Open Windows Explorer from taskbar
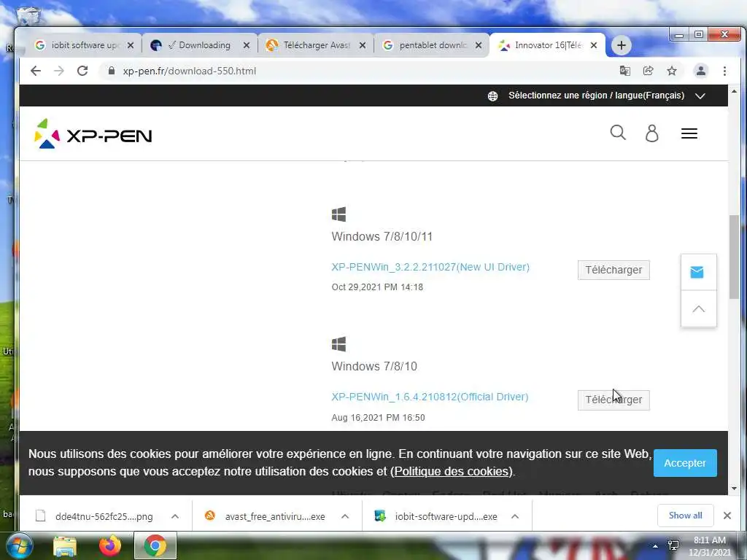The width and height of the screenshot is (747, 560). [65, 546]
